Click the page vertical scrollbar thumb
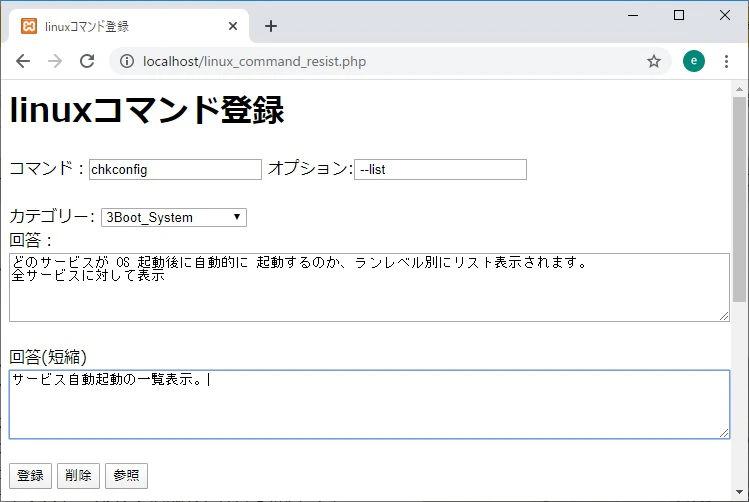 click(739, 199)
